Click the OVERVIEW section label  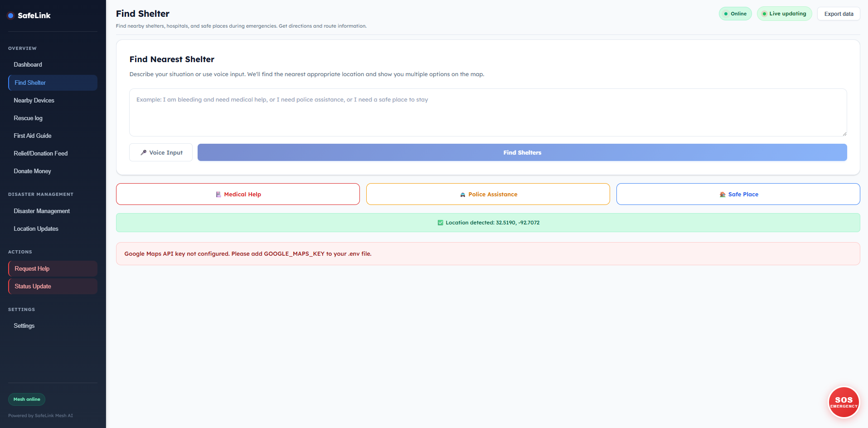[x=22, y=48]
